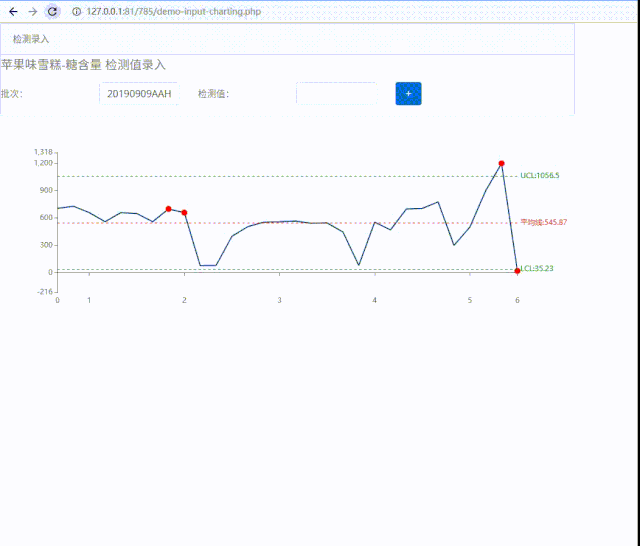Click the y-axis label 1,200
This screenshot has width=640, height=546.
tap(43, 163)
